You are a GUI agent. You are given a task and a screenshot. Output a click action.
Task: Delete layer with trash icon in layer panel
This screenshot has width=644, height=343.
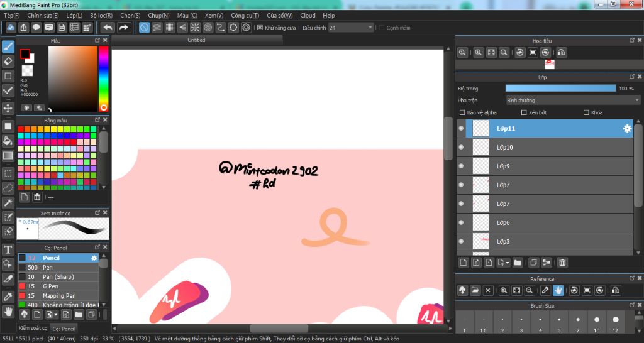(562, 263)
